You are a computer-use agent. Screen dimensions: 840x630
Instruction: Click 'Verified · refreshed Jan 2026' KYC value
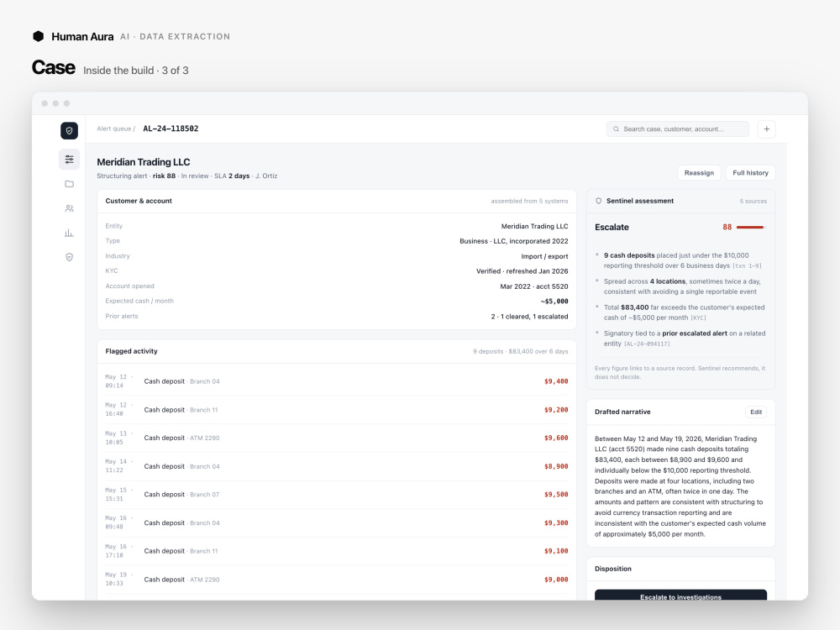tap(522, 271)
